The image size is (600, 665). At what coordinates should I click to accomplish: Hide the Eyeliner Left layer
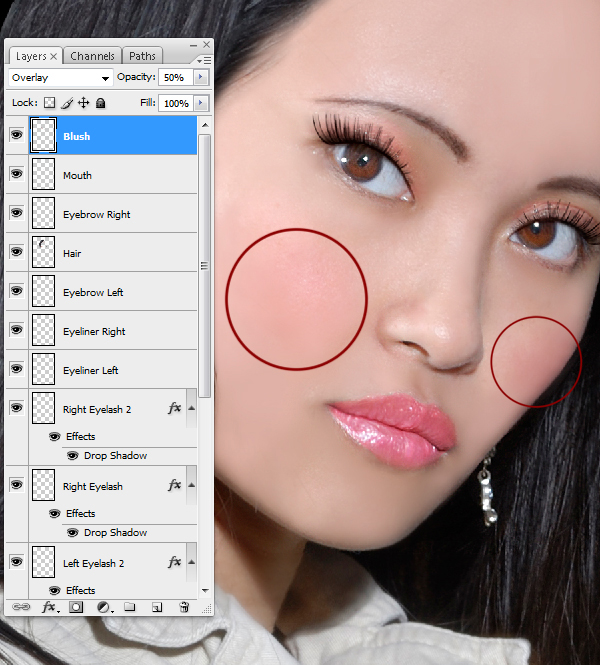click(x=17, y=369)
